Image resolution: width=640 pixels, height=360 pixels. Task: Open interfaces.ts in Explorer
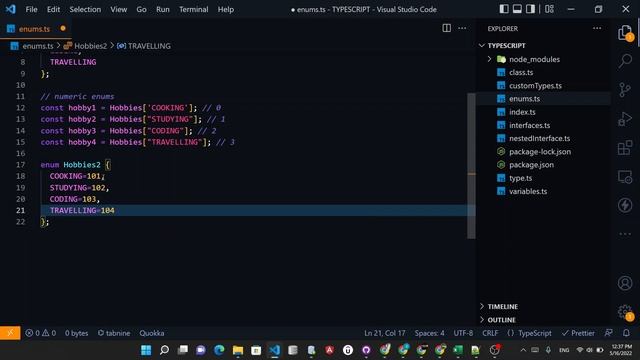[x=529, y=125]
